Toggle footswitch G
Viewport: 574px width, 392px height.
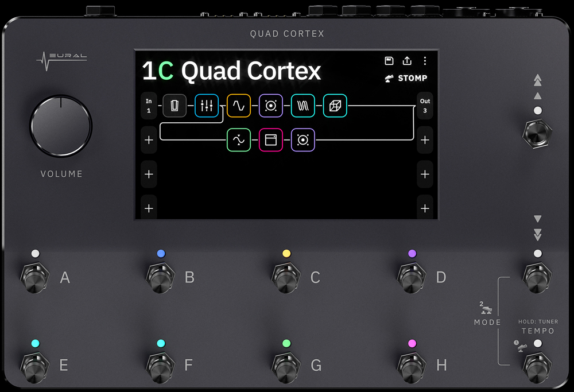click(286, 367)
